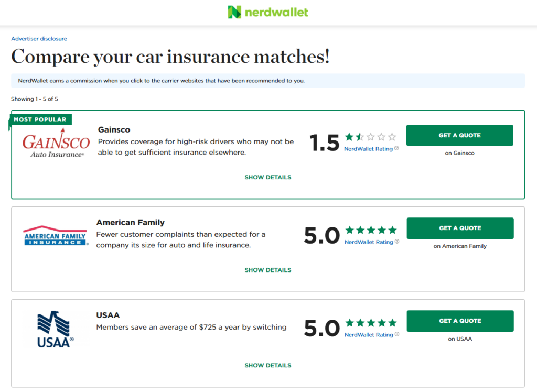Click the commission disclosure banner

tap(267, 81)
